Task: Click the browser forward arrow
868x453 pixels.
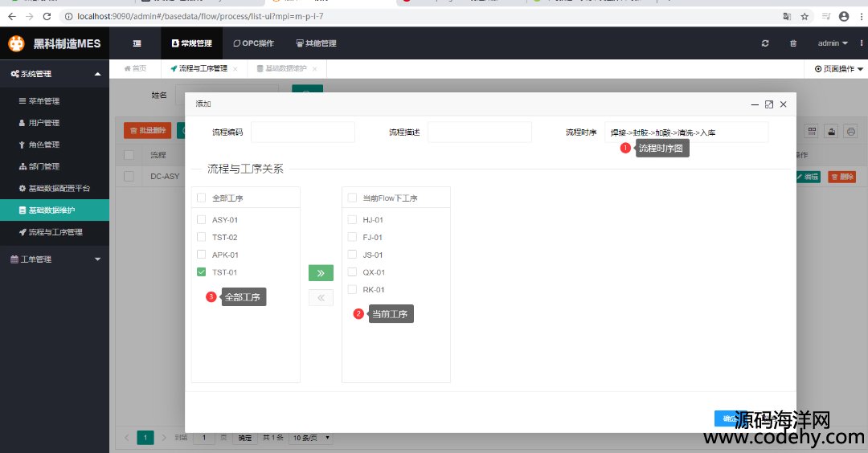Action: [x=30, y=17]
